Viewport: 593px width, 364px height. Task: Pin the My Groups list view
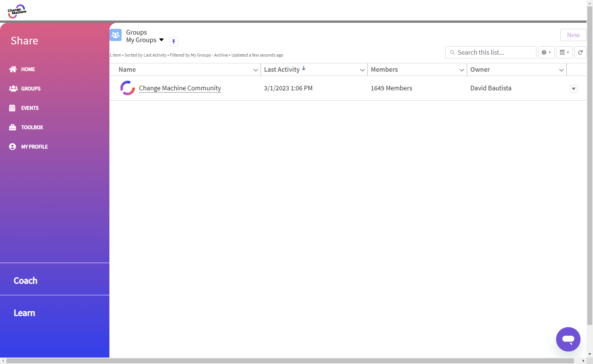click(174, 41)
